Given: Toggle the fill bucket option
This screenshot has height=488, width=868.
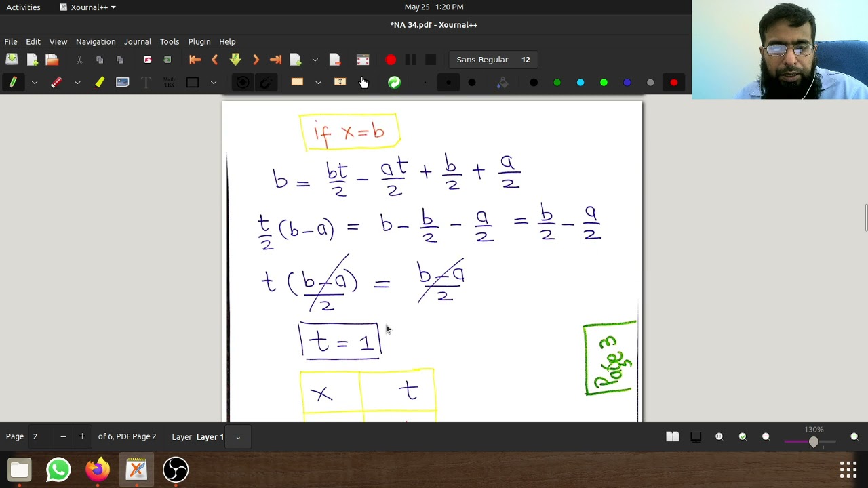Looking at the screenshot, I should 502,83.
